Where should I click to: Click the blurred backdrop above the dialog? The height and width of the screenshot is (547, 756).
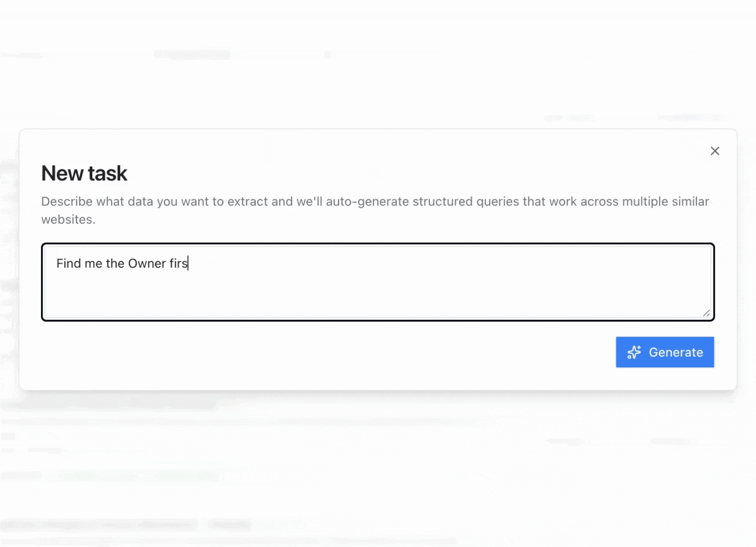(x=377, y=76)
